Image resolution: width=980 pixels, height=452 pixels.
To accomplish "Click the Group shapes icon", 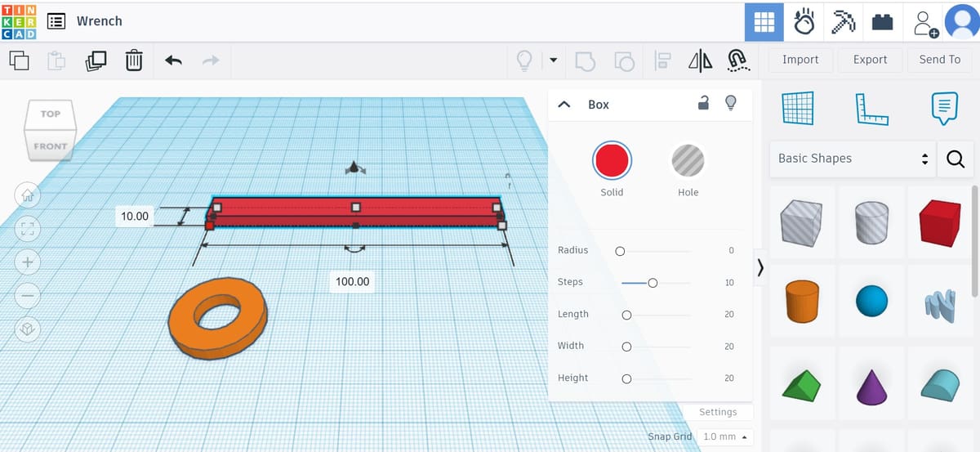I will coord(586,60).
